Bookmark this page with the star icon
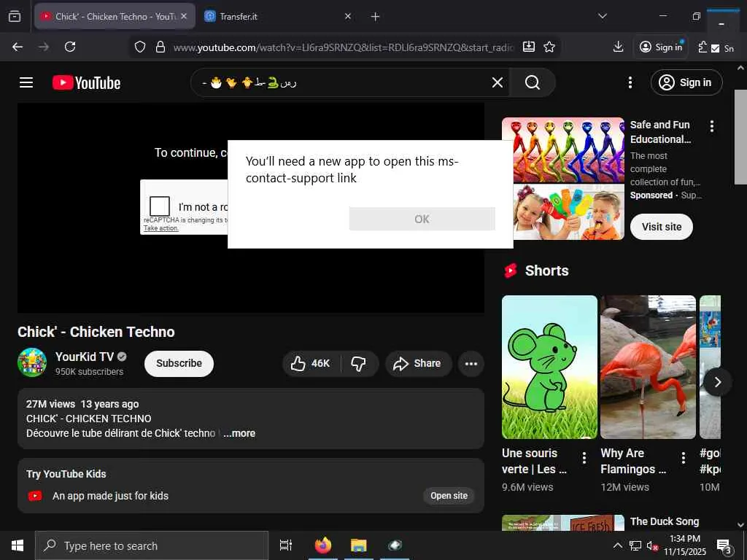 [x=549, y=47]
